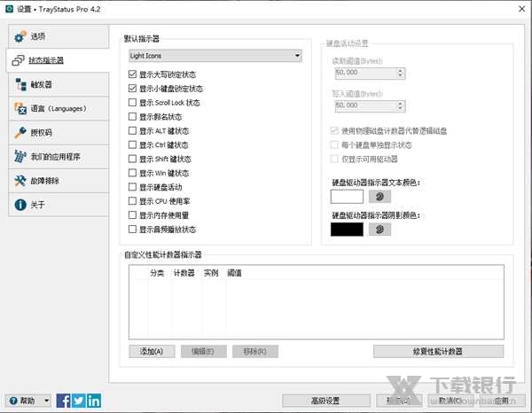Click the 移除(R) button
Screen dimensions: 532x413
click(255, 352)
